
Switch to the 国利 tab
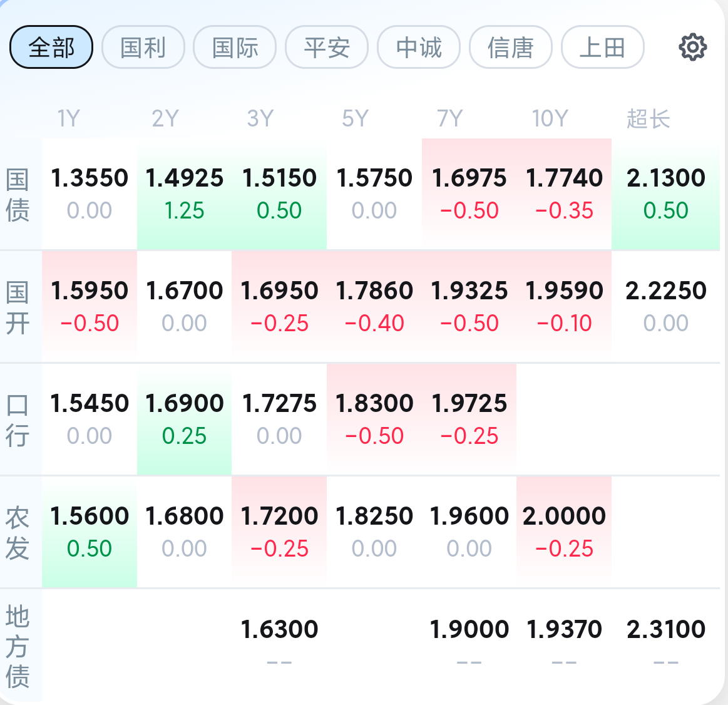pyautogui.click(x=143, y=47)
